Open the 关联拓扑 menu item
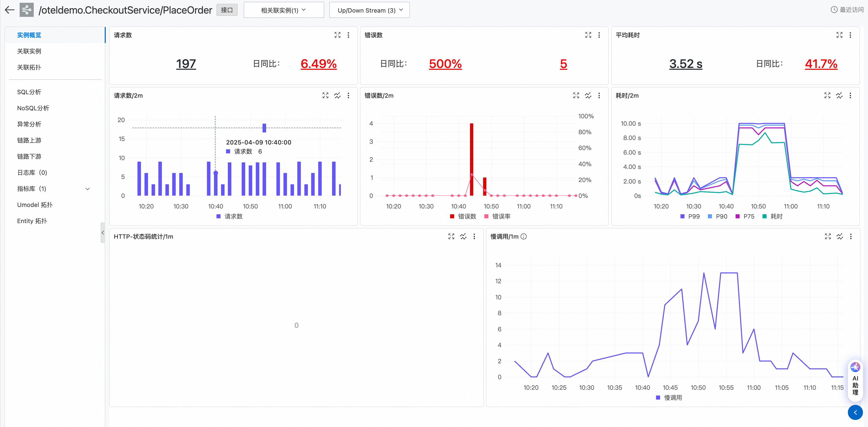Image resolution: width=868 pixels, height=427 pixels. (55, 67)
